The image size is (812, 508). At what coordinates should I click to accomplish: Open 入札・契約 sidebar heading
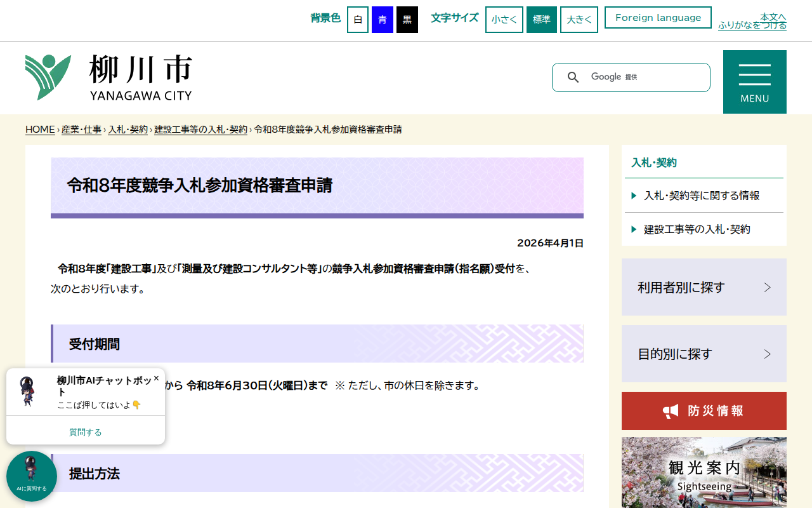coord(654,163)
